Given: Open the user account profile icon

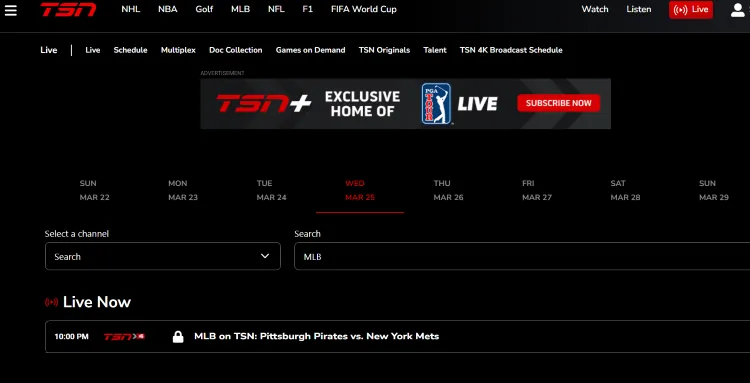Looking at the screenshot, I should click(x=738, y=10).
